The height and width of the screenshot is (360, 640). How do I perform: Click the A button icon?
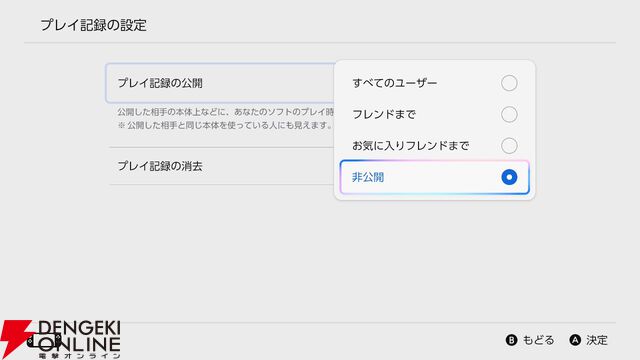pyautogui.click(x=575, y=340)
